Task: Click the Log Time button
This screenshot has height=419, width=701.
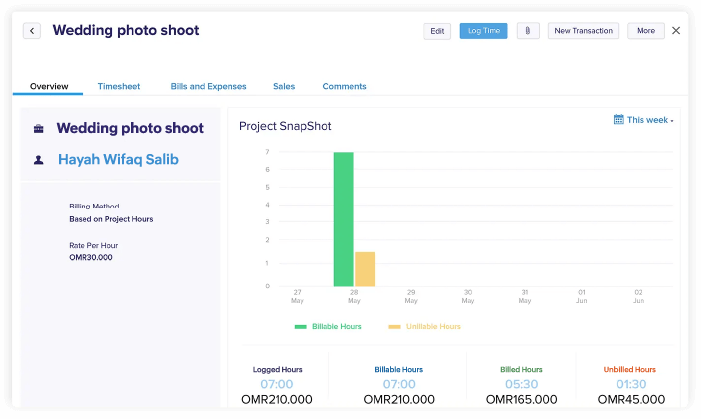Action: (x=483, y=31)
